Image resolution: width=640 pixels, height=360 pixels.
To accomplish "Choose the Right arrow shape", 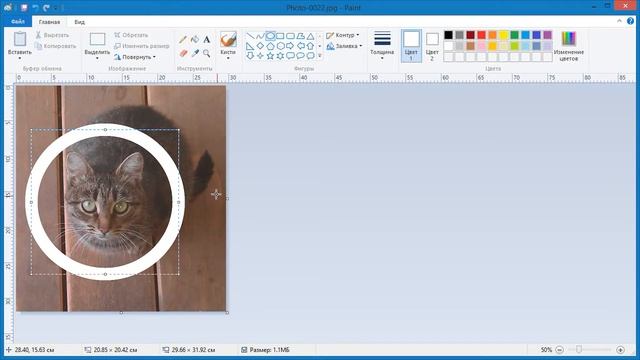I will pos(291,46).
